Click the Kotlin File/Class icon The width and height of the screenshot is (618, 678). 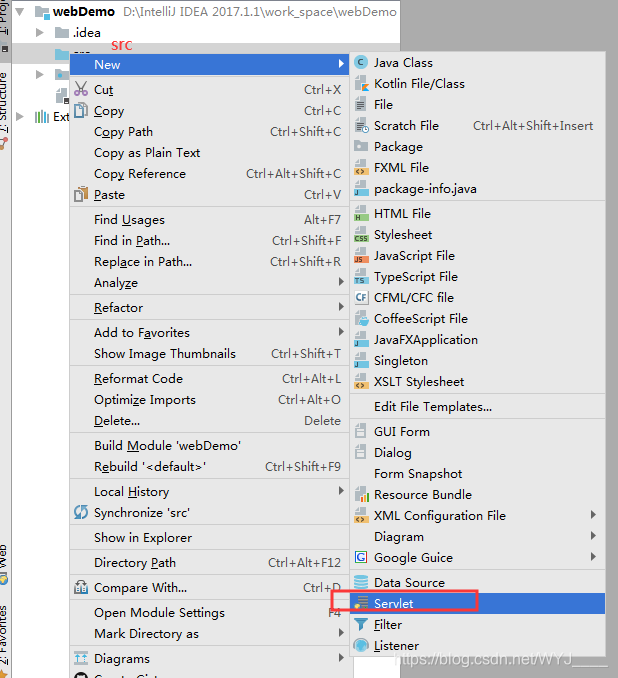(x=361, y=83)
